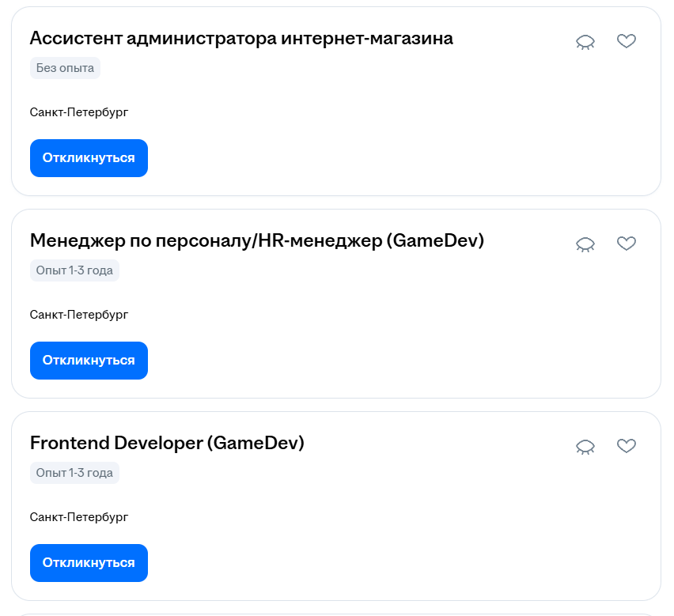Screen dimensions: 674x616
Task: Open the Ассистент администратора интернет-магазина vacancy
Action: [x=241, y=38]
